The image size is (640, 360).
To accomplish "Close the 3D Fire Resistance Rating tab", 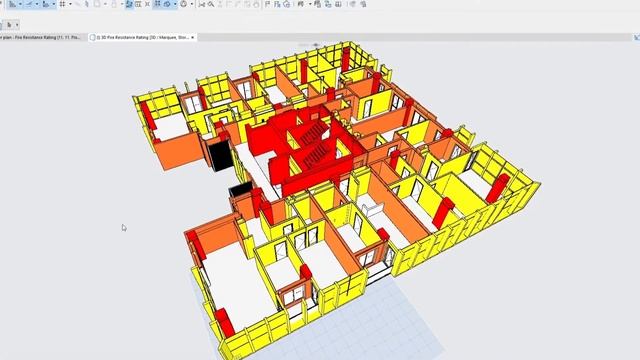I will (x=193, y=37).
